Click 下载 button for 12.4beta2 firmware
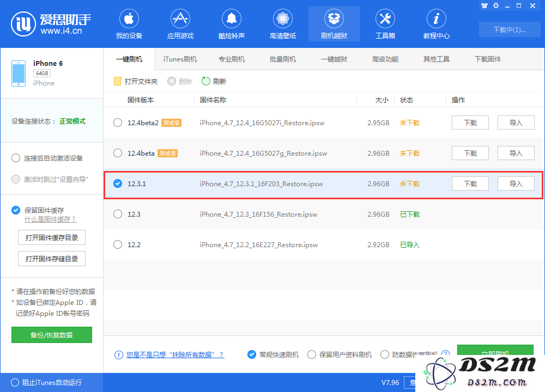 pyautogui.click(x=470, y=122)
